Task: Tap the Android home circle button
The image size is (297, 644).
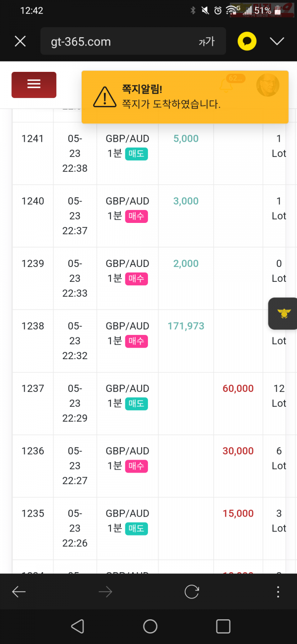Action: point(150,626)
